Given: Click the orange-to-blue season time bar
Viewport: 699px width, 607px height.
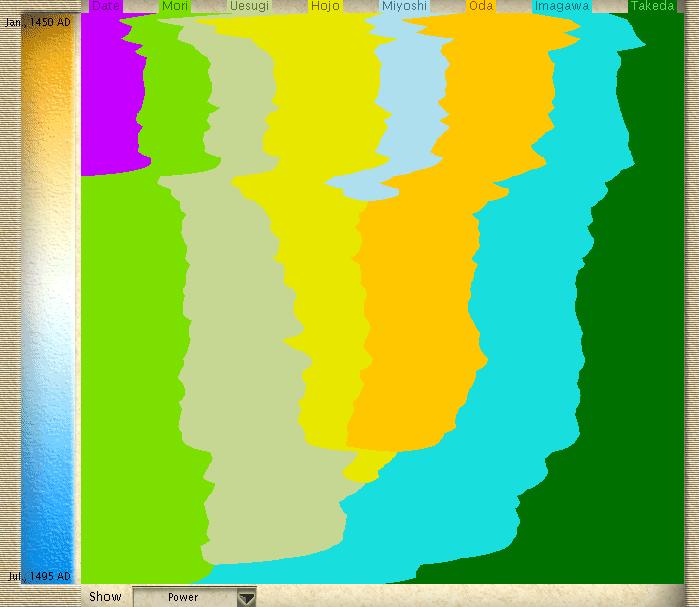Looking at the screenshot, I should 48,299.
